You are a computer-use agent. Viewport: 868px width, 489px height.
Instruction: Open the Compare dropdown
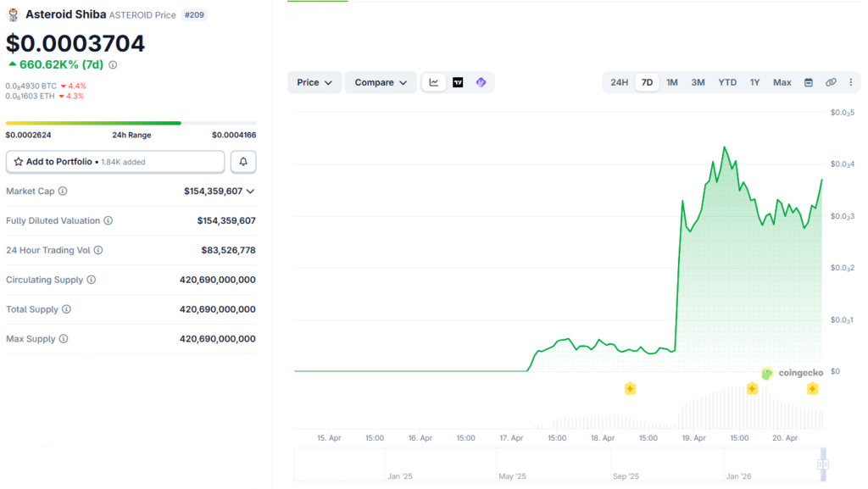point(378,82)
